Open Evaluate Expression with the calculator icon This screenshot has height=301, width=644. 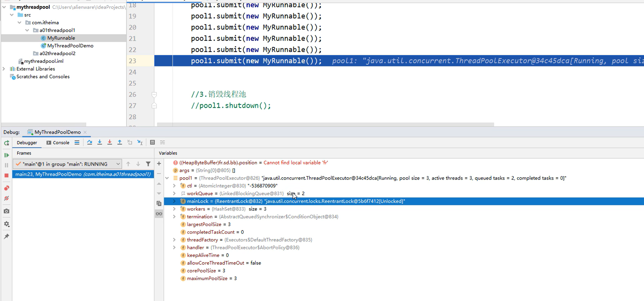coord(152,142)
